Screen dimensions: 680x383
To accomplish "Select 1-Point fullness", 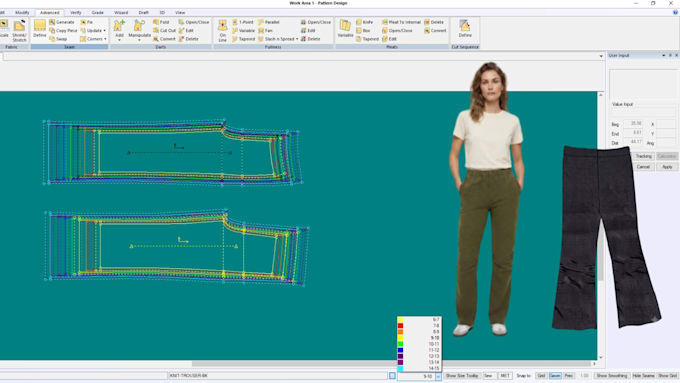I will click(243, 22).
